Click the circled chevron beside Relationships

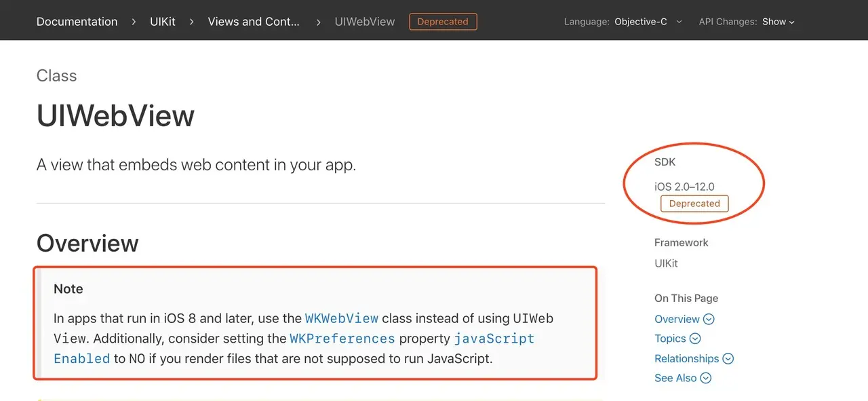coord(728,358)
